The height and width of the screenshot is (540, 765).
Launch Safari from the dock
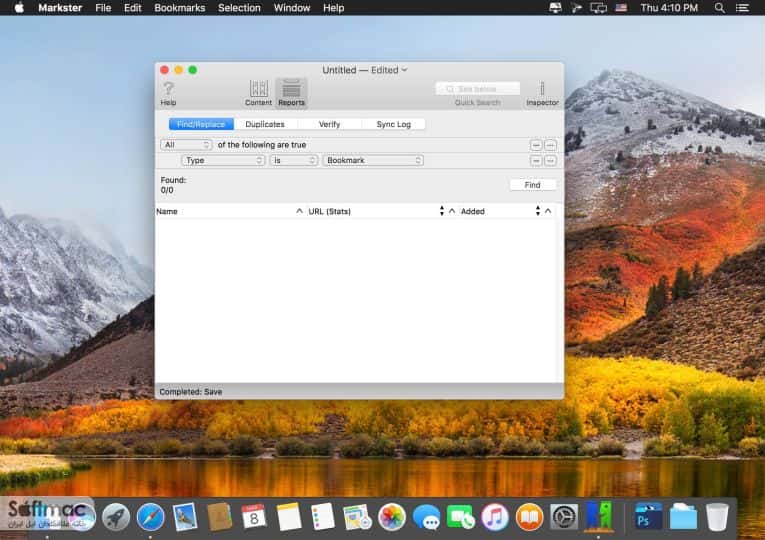click(150, 518)
